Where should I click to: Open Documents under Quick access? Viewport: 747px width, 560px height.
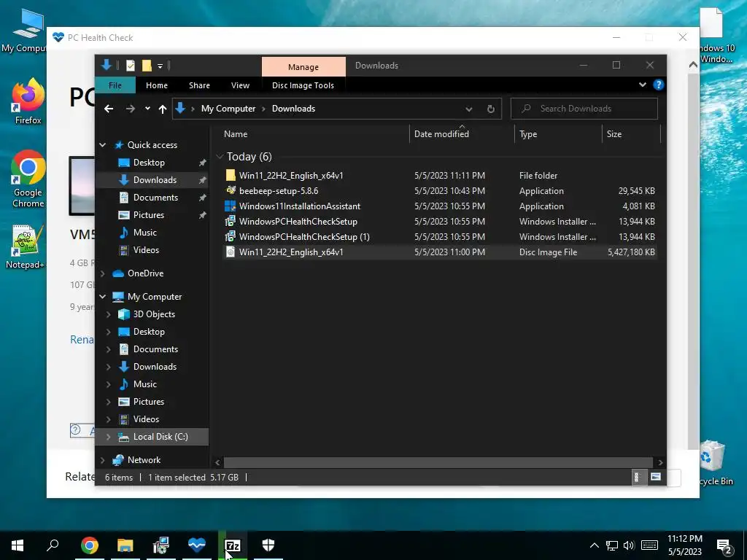point(155,197)
